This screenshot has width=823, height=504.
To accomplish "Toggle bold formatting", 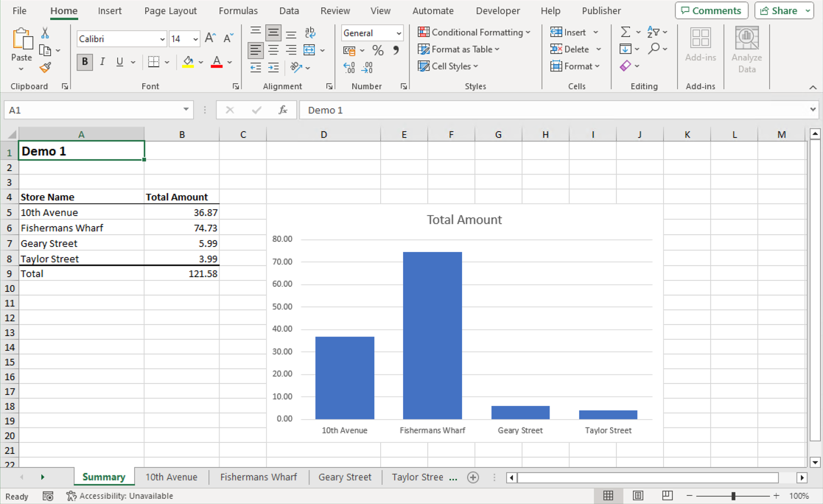I will pyautogui.click(x=84, y=62).
